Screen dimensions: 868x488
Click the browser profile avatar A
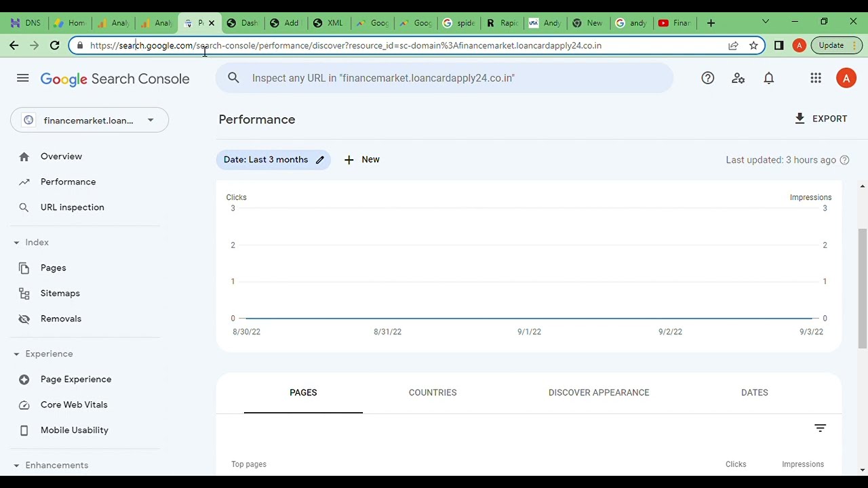[800, 45]
